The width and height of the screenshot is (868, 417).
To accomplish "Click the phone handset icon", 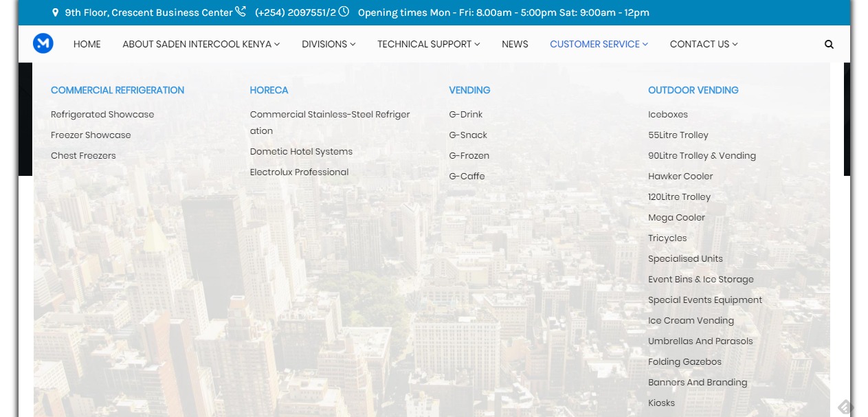I will pyautogui.click(x=241, y=12).
